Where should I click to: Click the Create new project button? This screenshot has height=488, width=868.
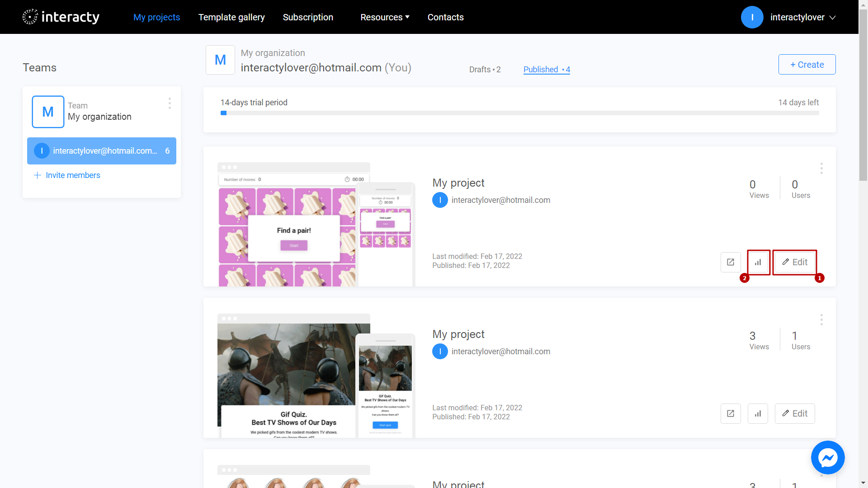807,64
